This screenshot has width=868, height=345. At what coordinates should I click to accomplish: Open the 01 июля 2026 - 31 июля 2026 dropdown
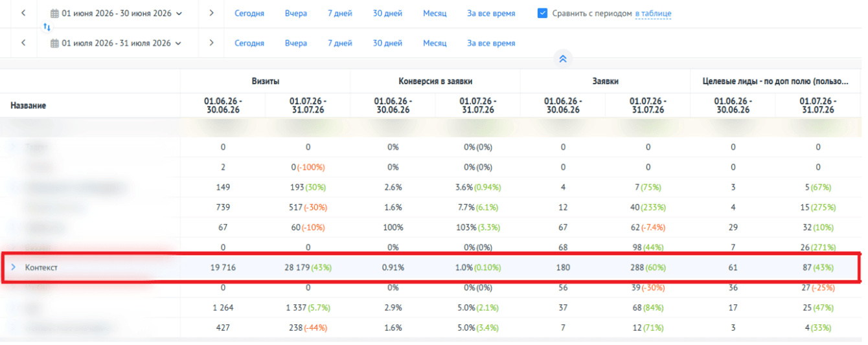pos(117,43)
